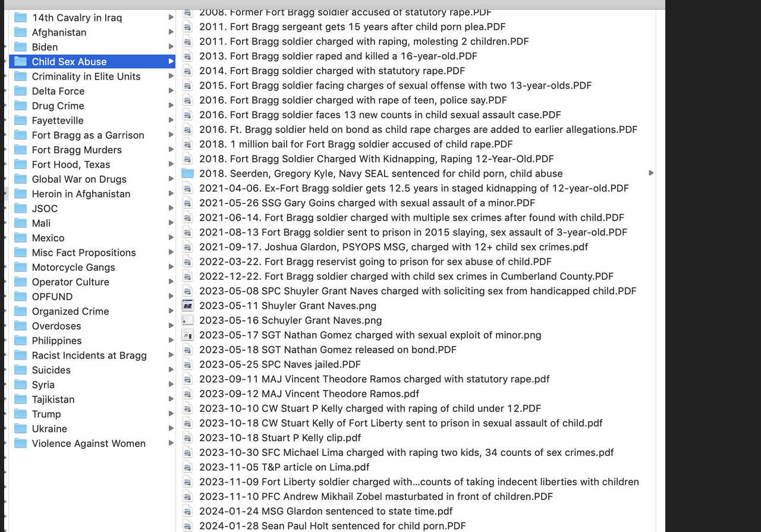
Task: Select the Child Sex Abuse folder
Action: tap(92, 61)
